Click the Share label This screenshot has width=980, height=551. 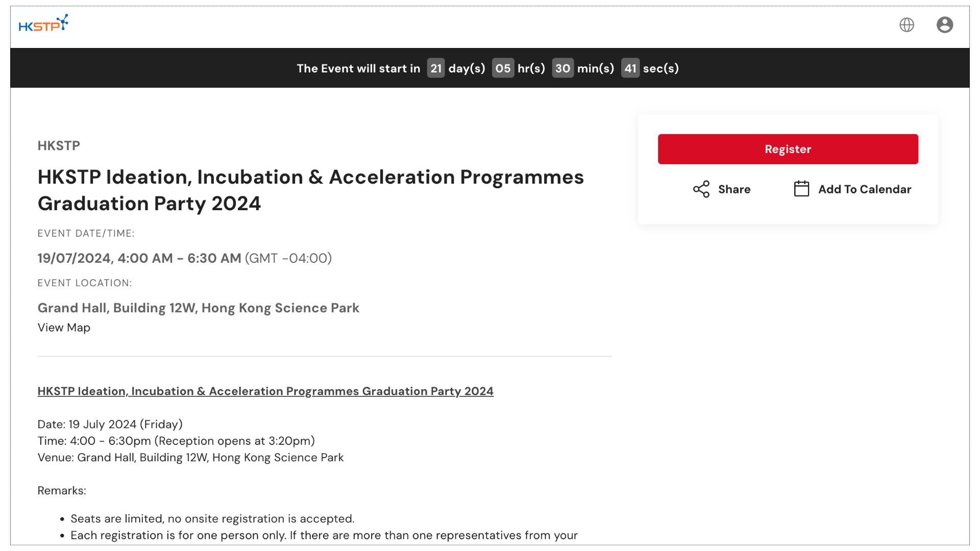click(734, 189)
